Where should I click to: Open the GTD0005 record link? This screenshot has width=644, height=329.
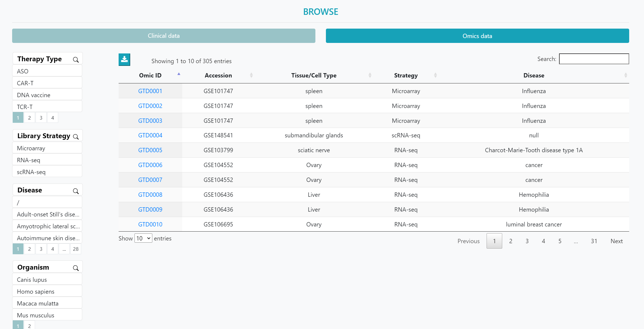coord(150,150)
